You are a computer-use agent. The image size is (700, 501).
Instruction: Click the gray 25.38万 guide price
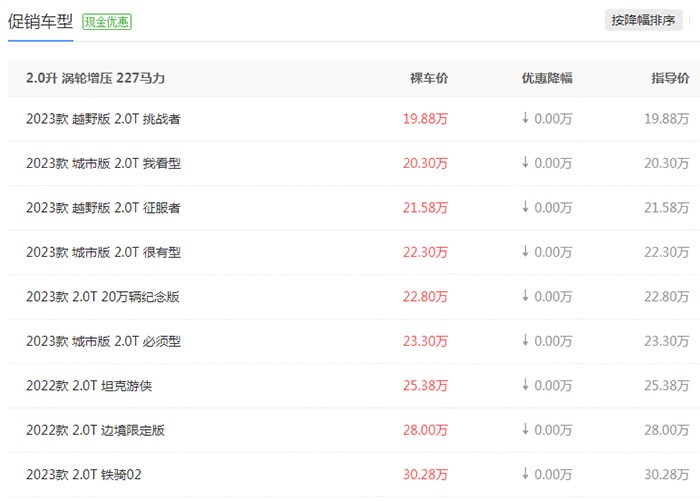[667, 385]
